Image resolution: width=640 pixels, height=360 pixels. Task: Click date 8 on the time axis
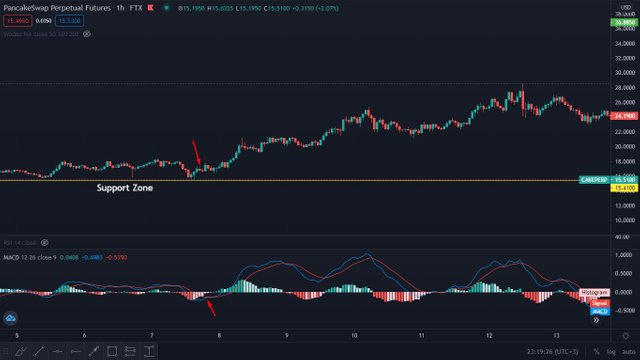click(219, 336)
